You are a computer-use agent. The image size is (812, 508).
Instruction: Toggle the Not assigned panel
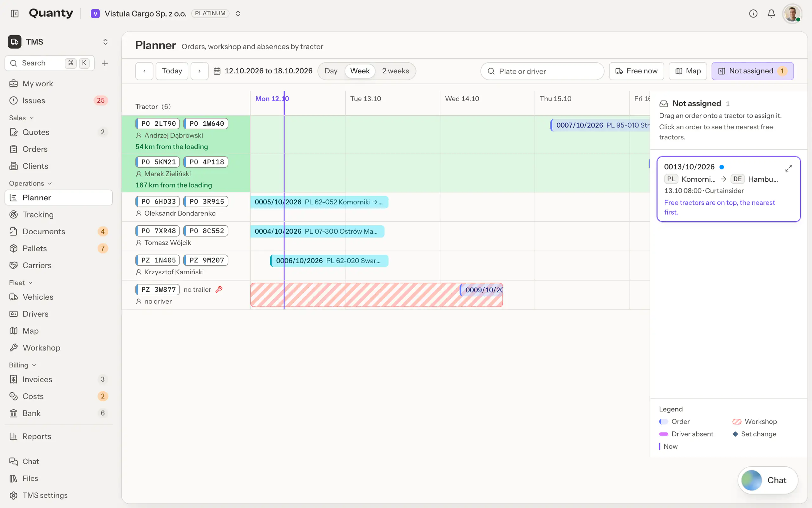(x=753, y=71)
